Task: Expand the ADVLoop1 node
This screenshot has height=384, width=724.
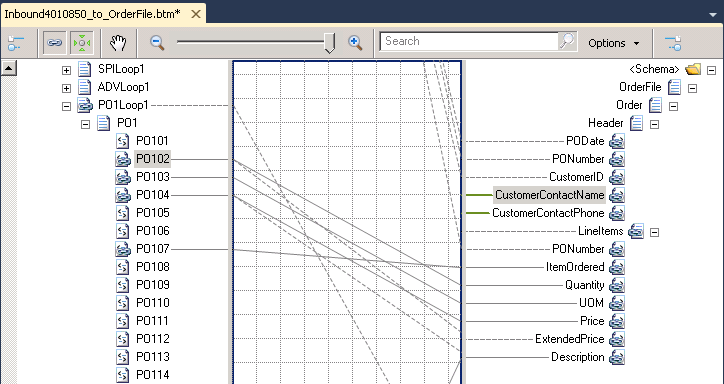Action: [x=66, y=88]
